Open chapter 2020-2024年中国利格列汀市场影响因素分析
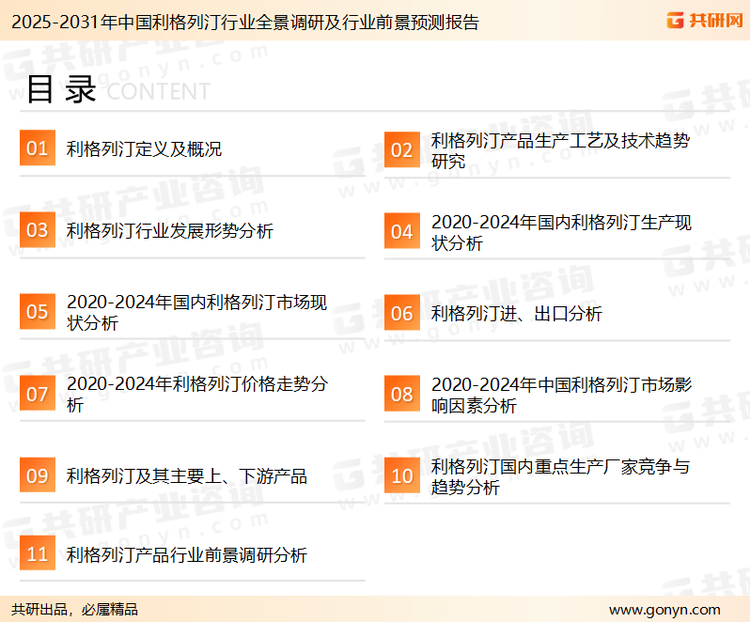750x622 pixels. click(562, 395)
